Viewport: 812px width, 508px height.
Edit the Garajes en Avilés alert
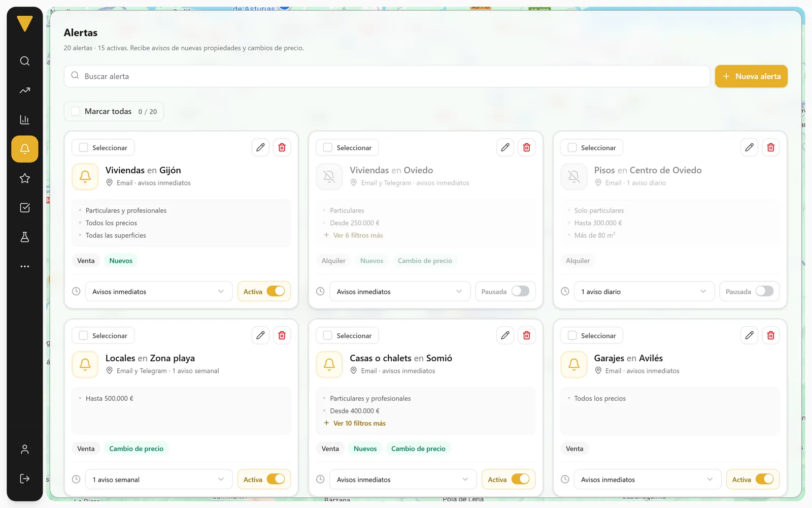(749, 335)
